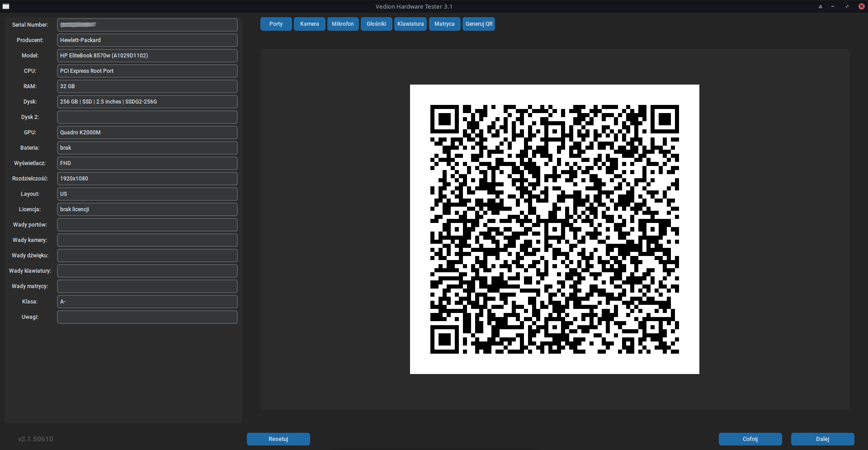
Task: Click the keep-above arrow icon in title bar
Action: pyautogui.click(x=821, y=6)
